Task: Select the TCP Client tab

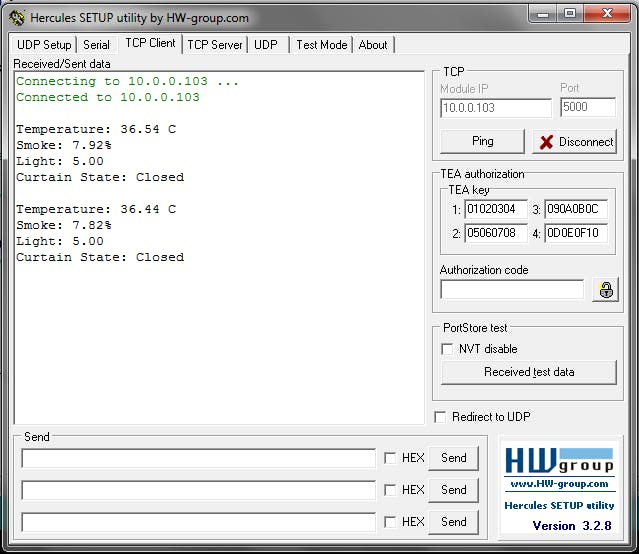Action: tap(150, 43)
